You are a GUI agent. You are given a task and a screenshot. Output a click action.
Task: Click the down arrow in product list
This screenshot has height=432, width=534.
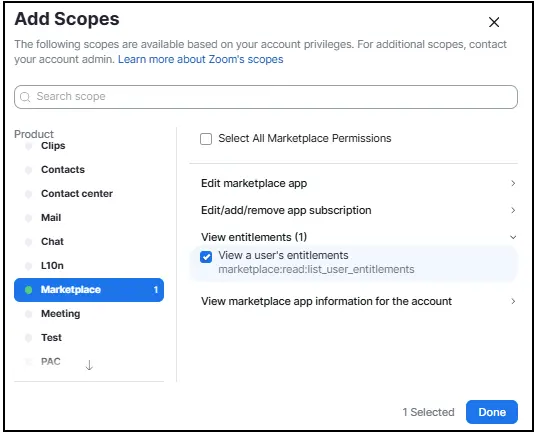pos(89,365)
